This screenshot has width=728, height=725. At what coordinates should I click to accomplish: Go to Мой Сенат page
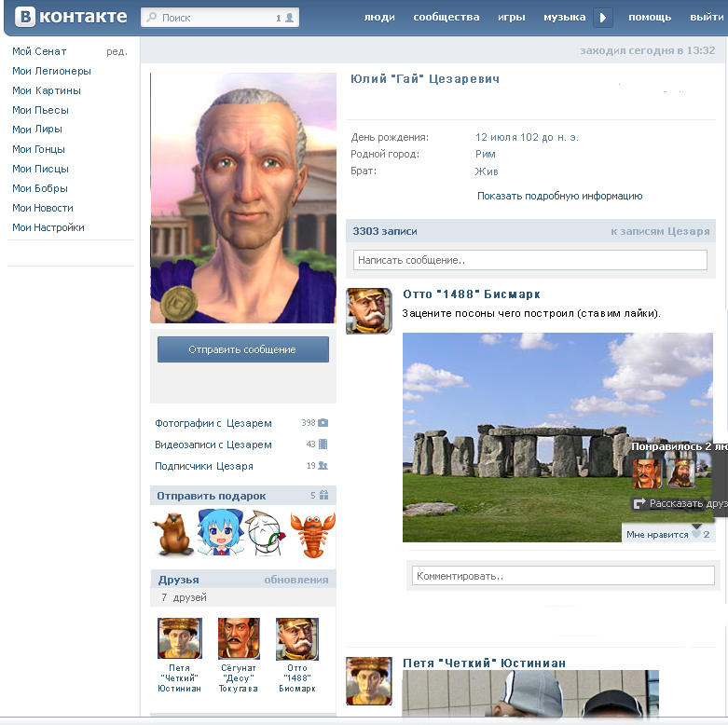(39, 51)
